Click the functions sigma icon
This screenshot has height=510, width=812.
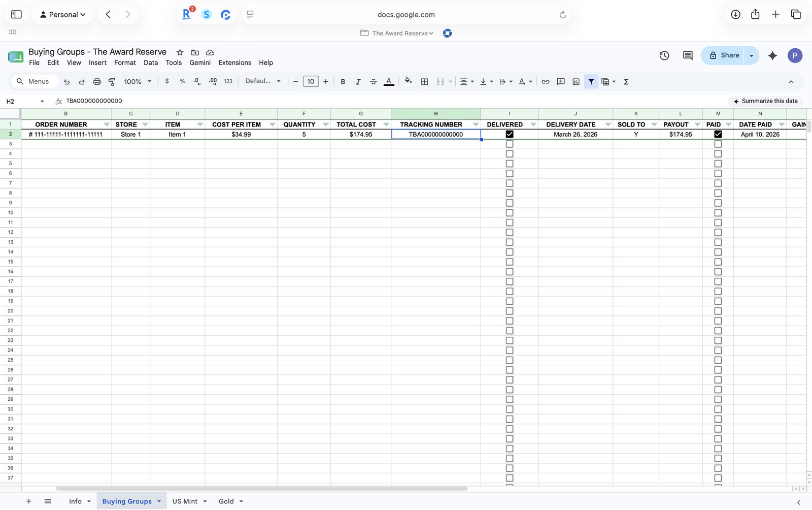[626, 81]
